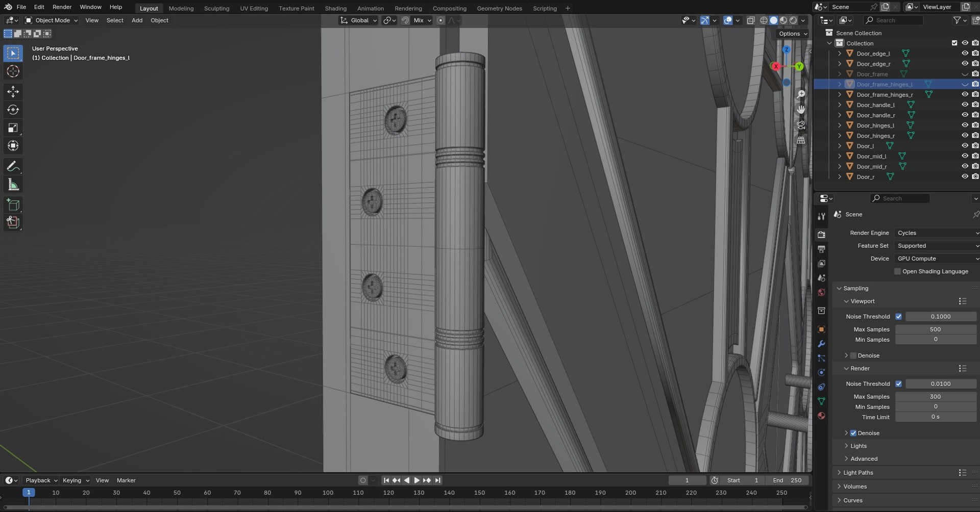Activate the Rotate tool
Viewport: 980px width, 512px height.
[13, 110]
